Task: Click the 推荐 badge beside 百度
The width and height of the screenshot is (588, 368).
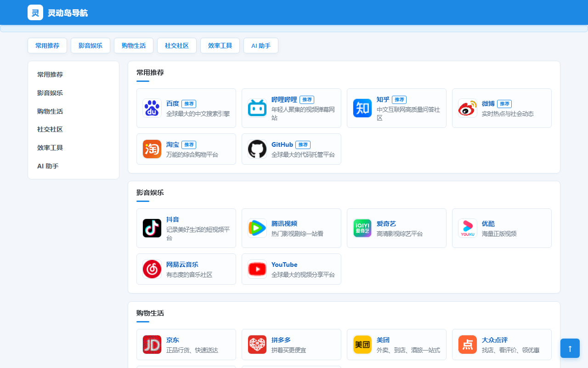Action: tap(189, 104)
